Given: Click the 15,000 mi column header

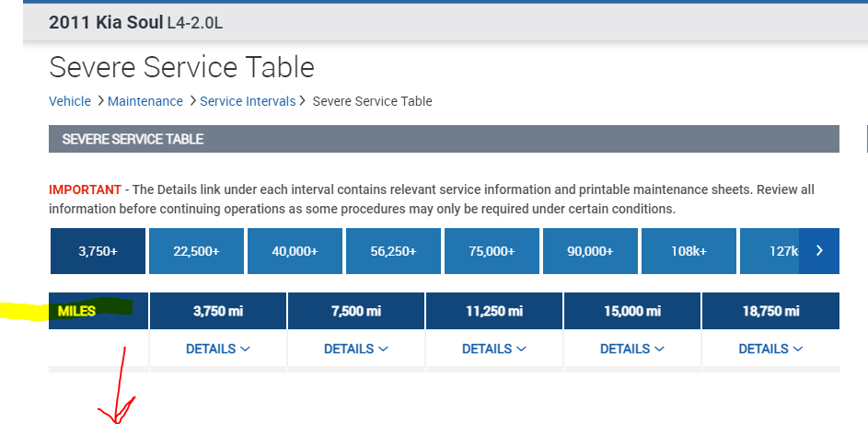Looking at the screenshot, I should click(x=632, y=311).
